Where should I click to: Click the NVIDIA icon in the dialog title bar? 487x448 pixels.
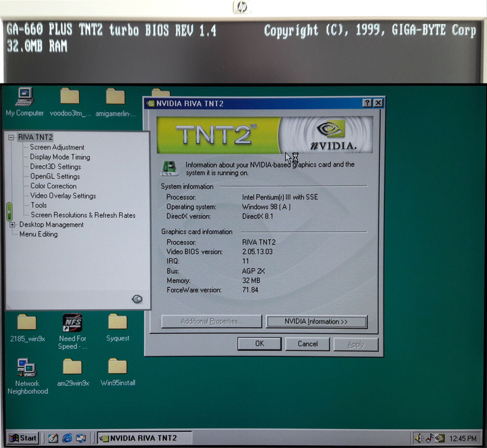coord(151,104)
